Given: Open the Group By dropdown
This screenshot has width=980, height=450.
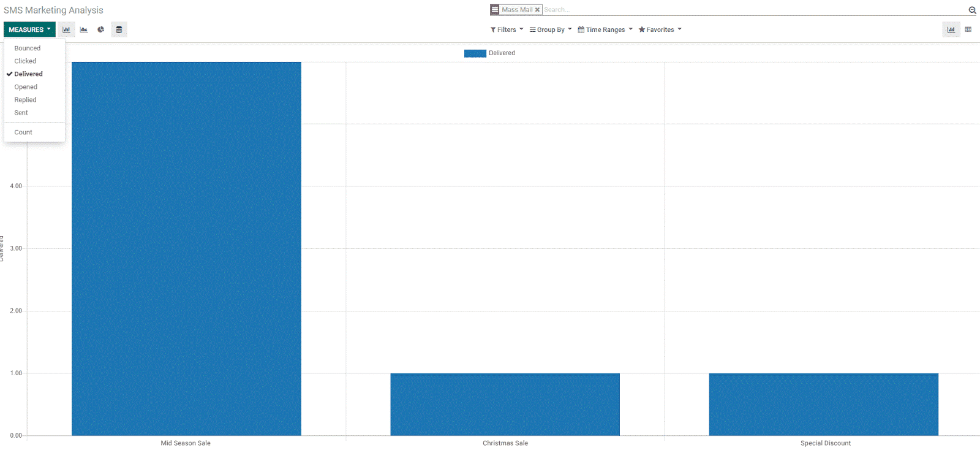Looking at the screenshot, I should (x=551, y=29).
